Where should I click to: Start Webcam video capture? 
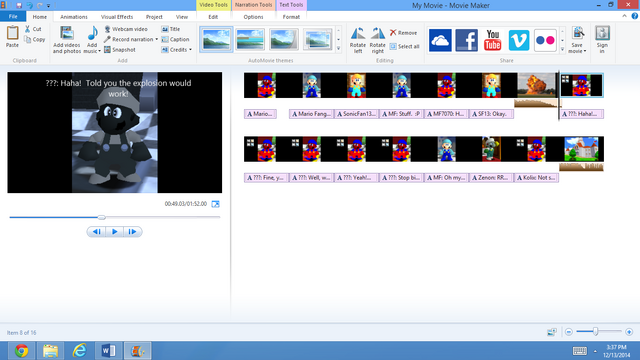pos(126,29)
